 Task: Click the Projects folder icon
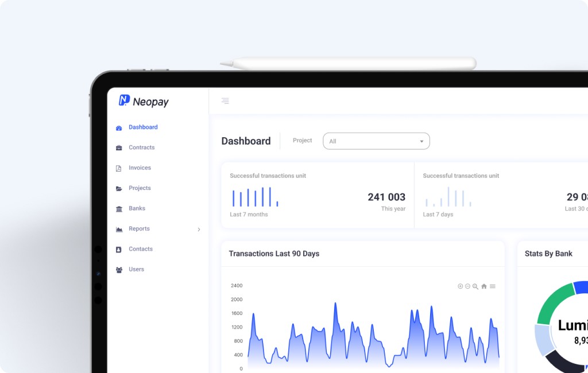119,189
